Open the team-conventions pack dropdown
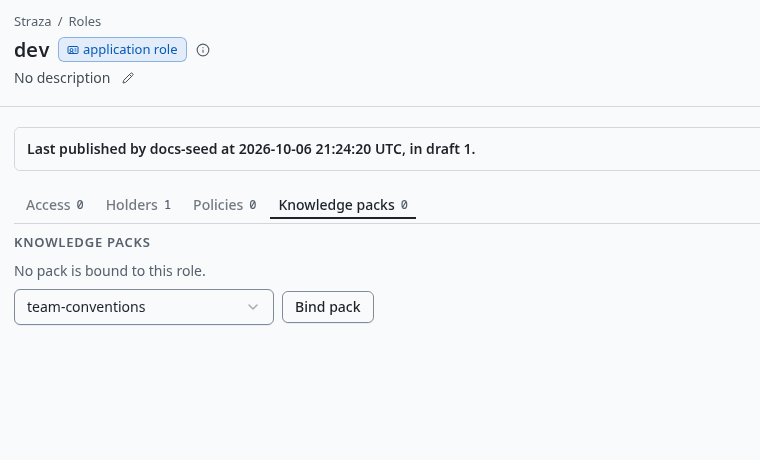This screenshot has height=460, width=760. [x=144, y=307]
